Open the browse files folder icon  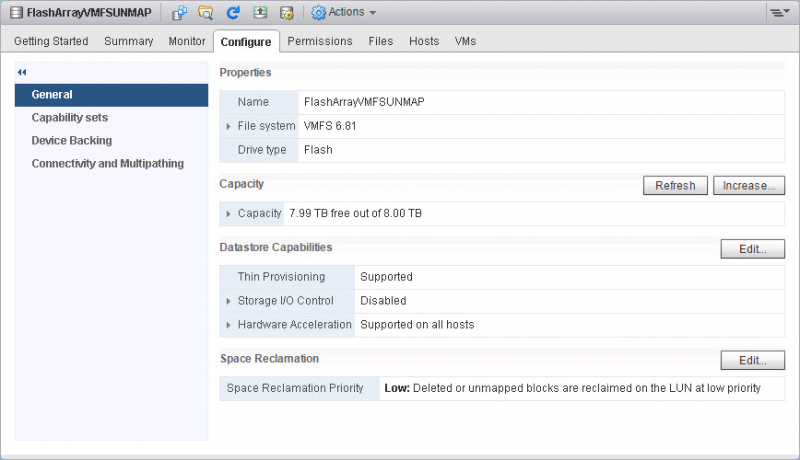206,13
